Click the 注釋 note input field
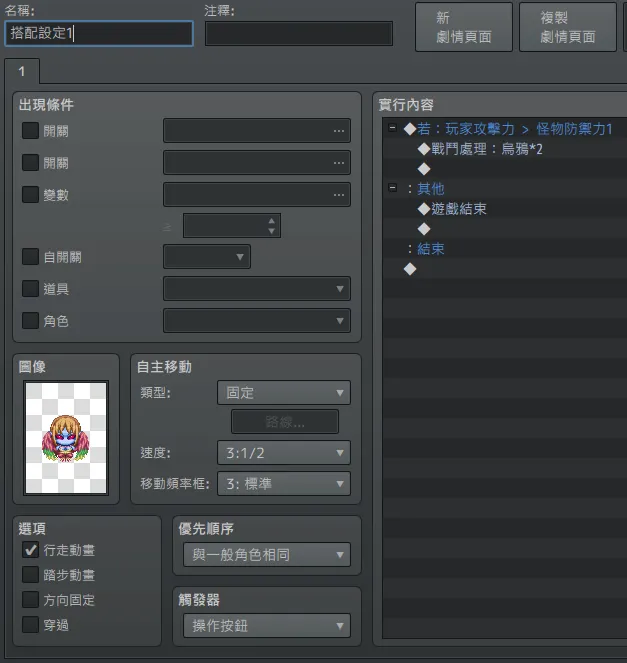 [x=299, y=33]
